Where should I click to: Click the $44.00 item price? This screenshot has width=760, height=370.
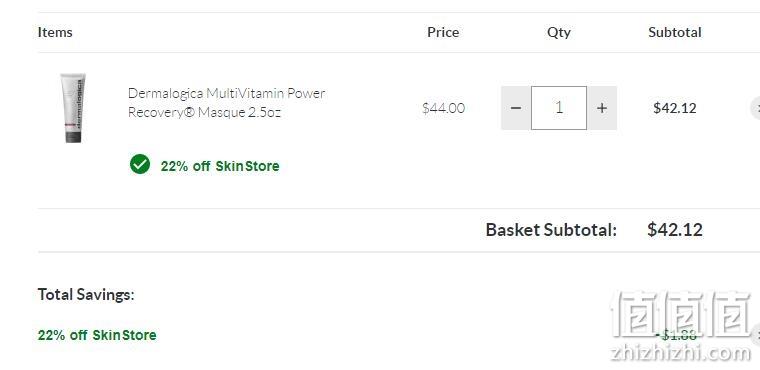(x=443, y=108)
